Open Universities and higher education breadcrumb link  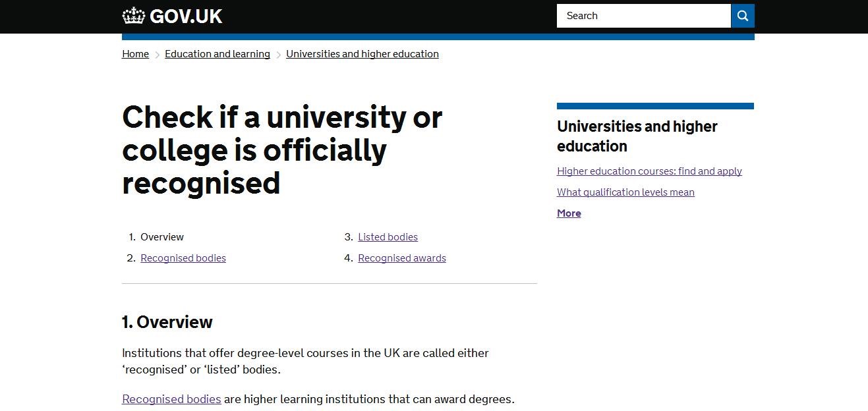pos(362,54)
